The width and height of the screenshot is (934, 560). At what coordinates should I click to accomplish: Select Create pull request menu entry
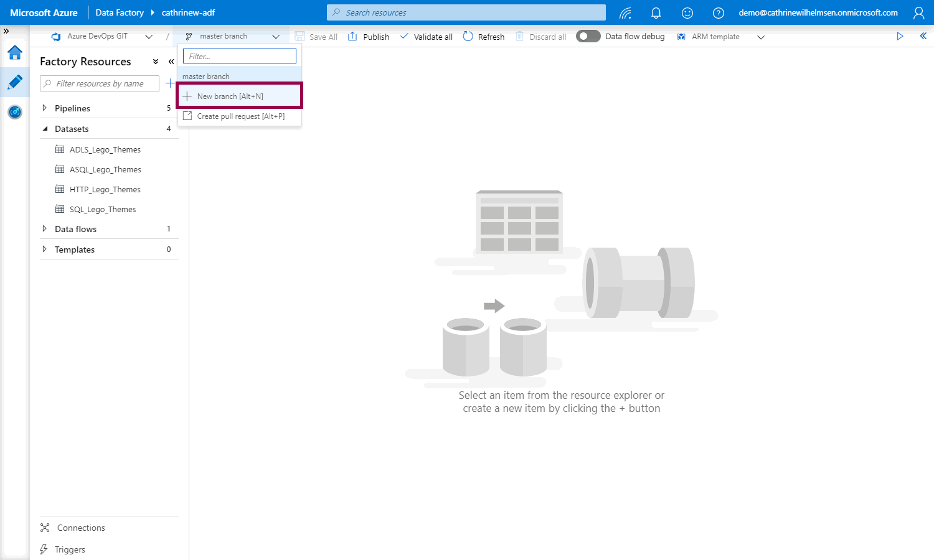(240, 116)
